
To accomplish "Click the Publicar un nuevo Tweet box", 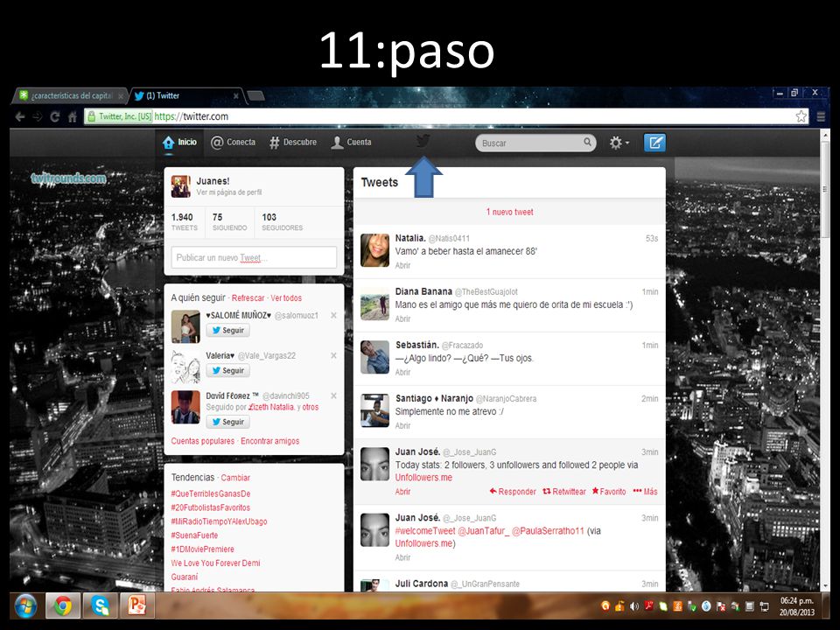I will (x=254, y=257).
